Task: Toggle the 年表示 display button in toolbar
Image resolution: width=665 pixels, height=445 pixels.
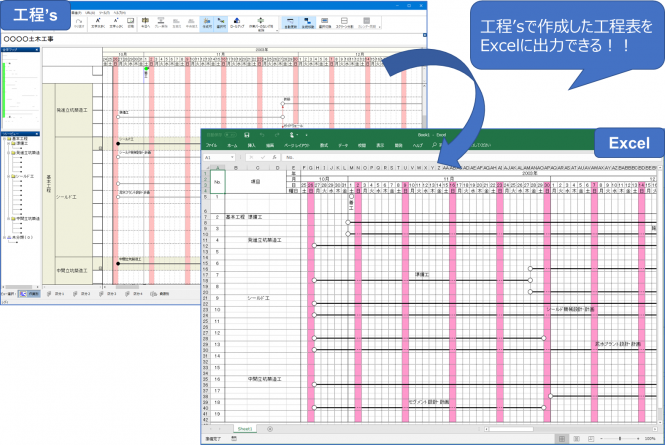Action: (x=205, y=23)
